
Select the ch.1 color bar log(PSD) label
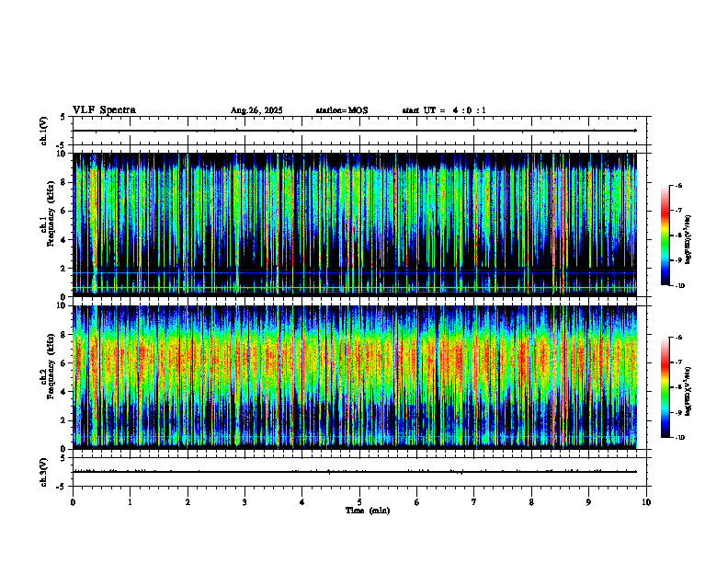coord(688,240)
